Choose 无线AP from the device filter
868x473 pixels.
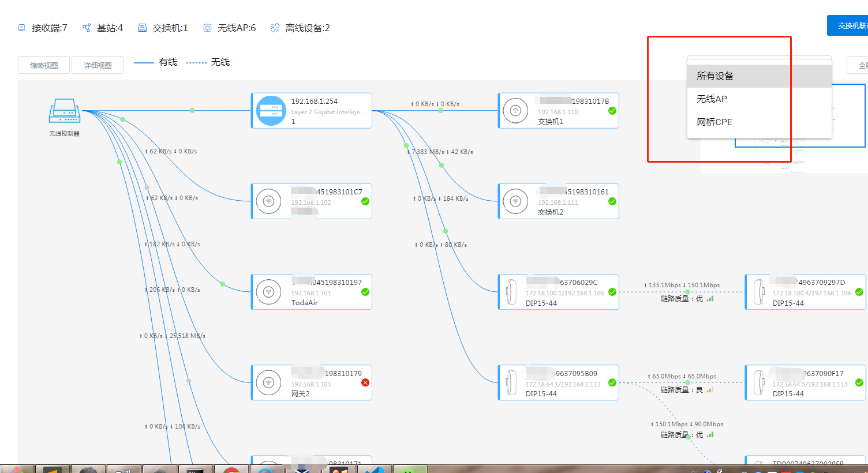click(x=712, y=99)
